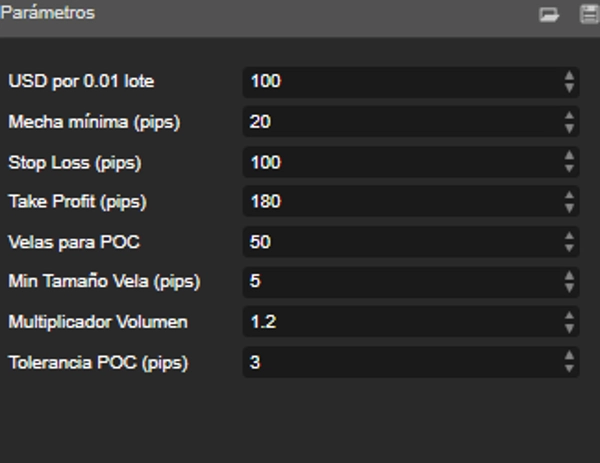
Task: Select the Stop Loss (pips) input field
Action: click(400, 162)
